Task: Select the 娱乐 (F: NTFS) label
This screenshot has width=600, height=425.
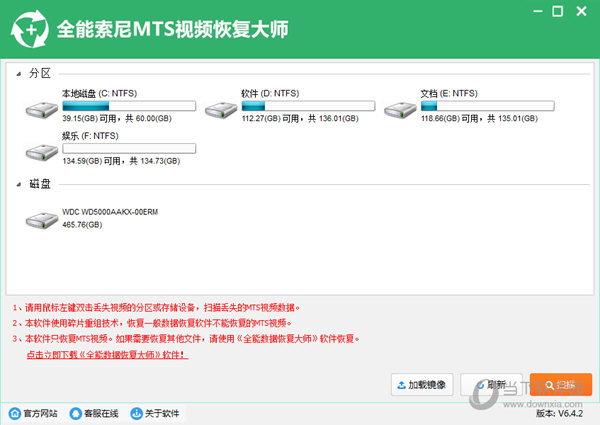Action: [90, 136]
